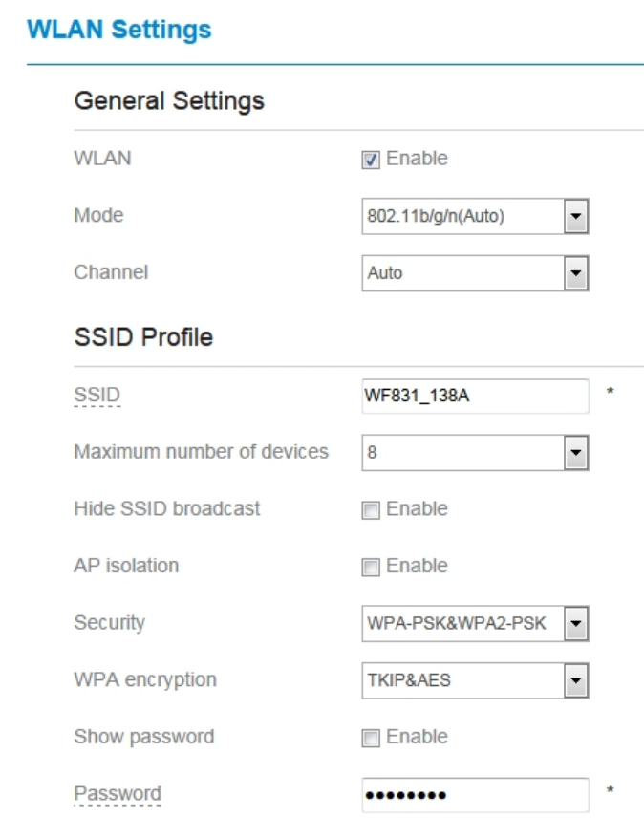
Task: Click the Security dropdown arrow button
Action: pos(575,625)
